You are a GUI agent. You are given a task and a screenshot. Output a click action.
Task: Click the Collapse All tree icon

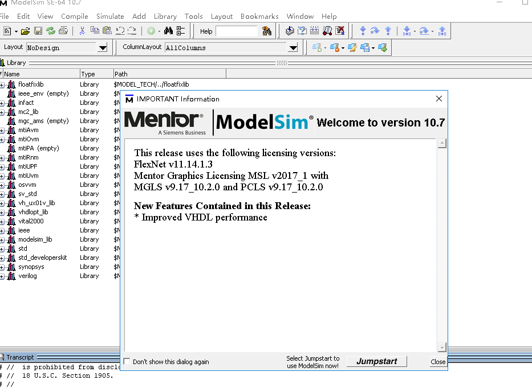click(x=181, y=31)
